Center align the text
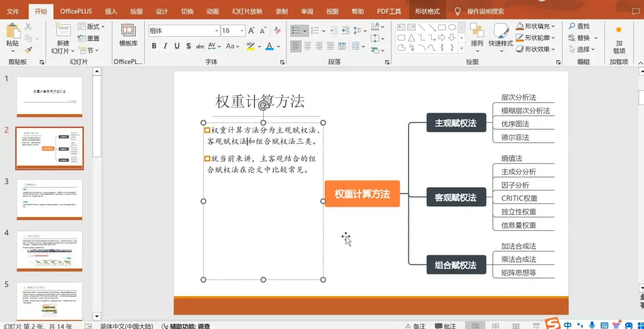Screen dimensions: 644x329 pos(307,46)
